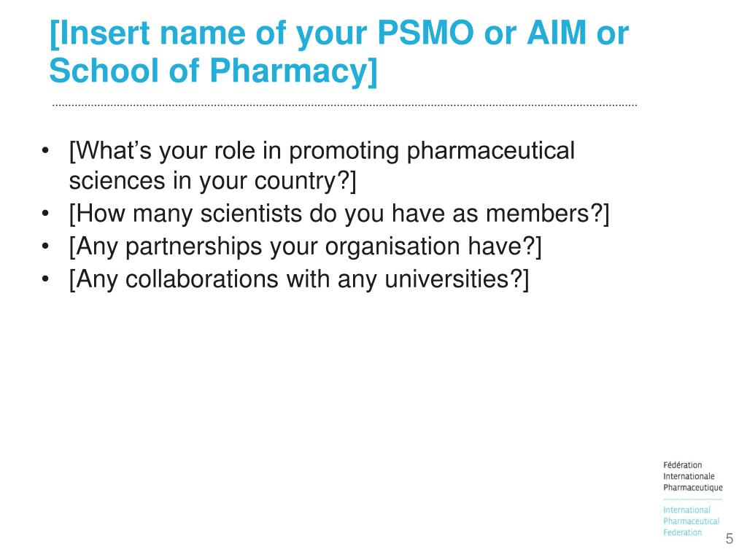
Task: Click the bullet marker before 'Any collaborations'
Action: click(45, 279)
